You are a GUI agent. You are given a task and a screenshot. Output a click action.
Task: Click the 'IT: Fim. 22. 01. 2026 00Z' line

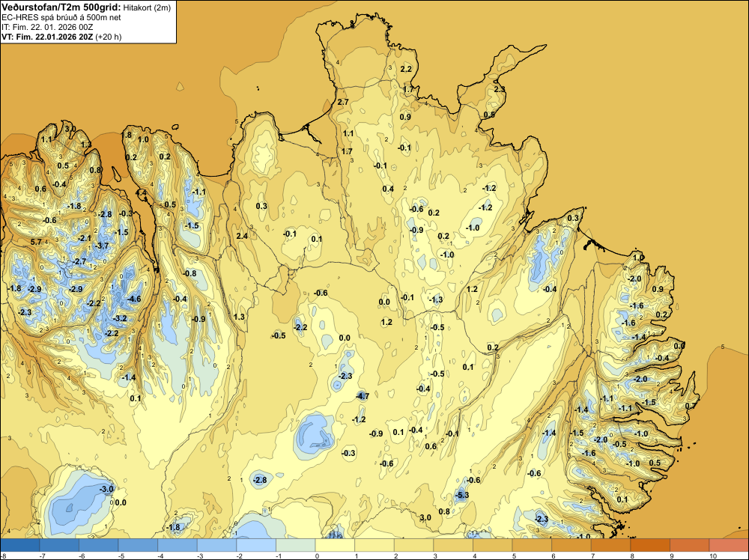point(46,27)
